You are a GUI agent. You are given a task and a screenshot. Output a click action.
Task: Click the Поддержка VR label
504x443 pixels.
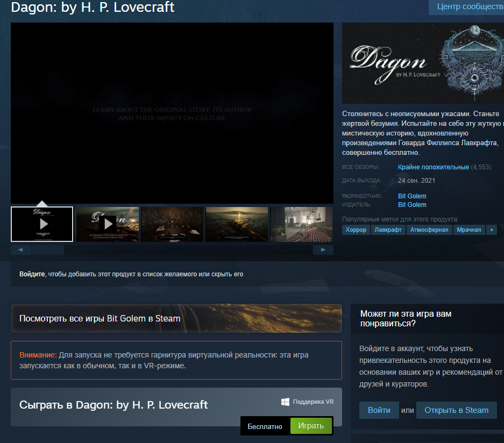(313, 402)
